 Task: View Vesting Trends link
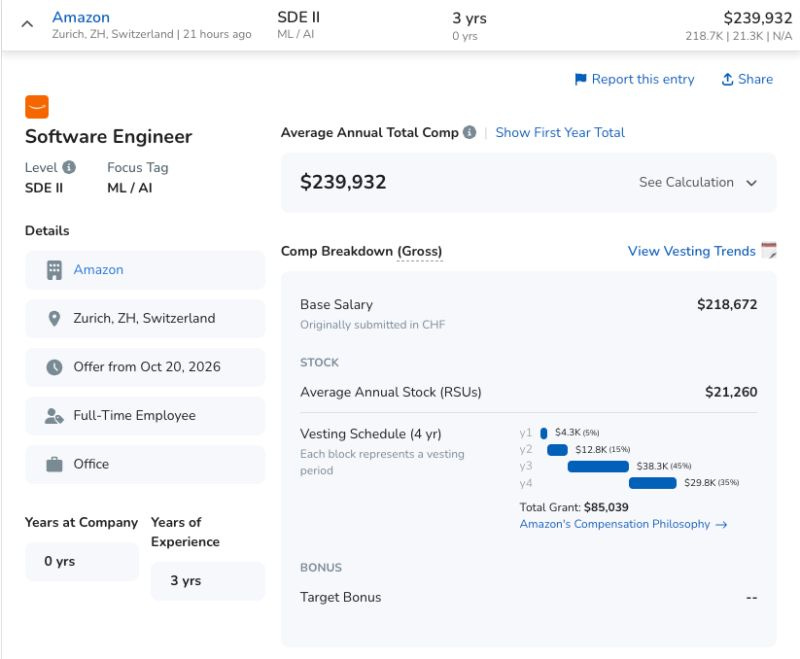coord(691,251)
